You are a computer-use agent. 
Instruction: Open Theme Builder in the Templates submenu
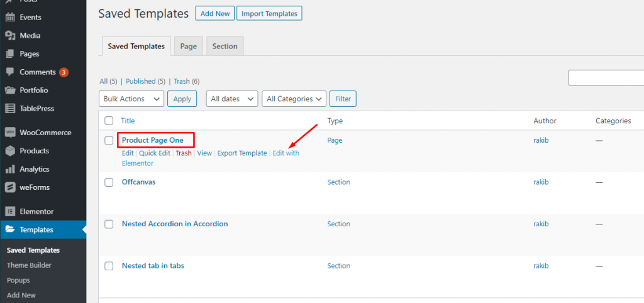(29, 265)
